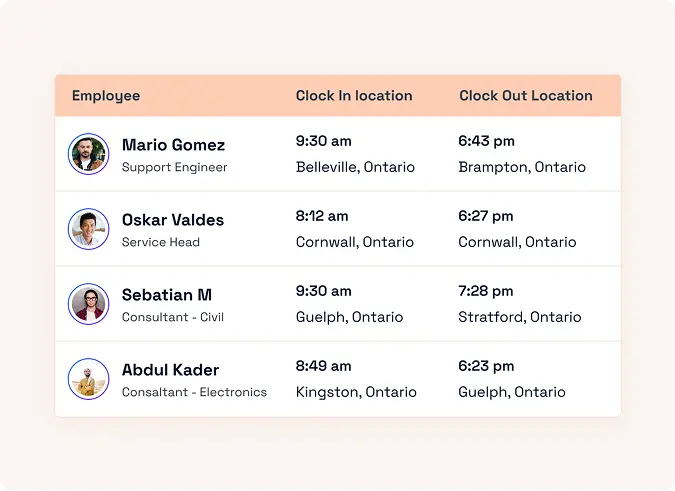Open Abdul Kader's employee name
This screenshot has width=675, height=491.
[x=170, y=370]
